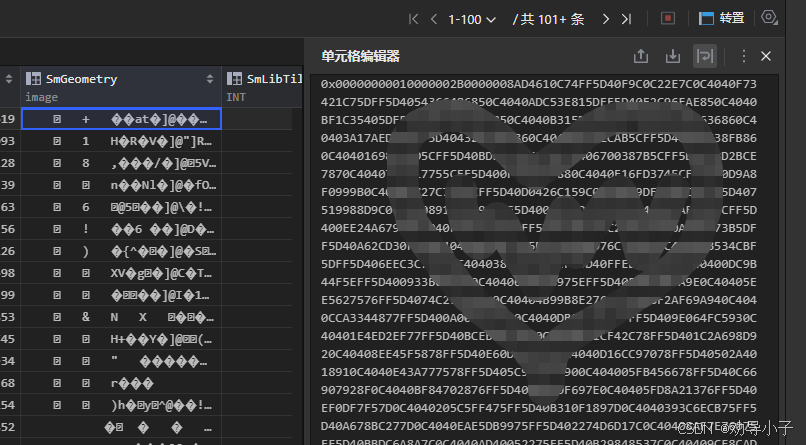
Task: Select row number 68
Action: [9, 383]
